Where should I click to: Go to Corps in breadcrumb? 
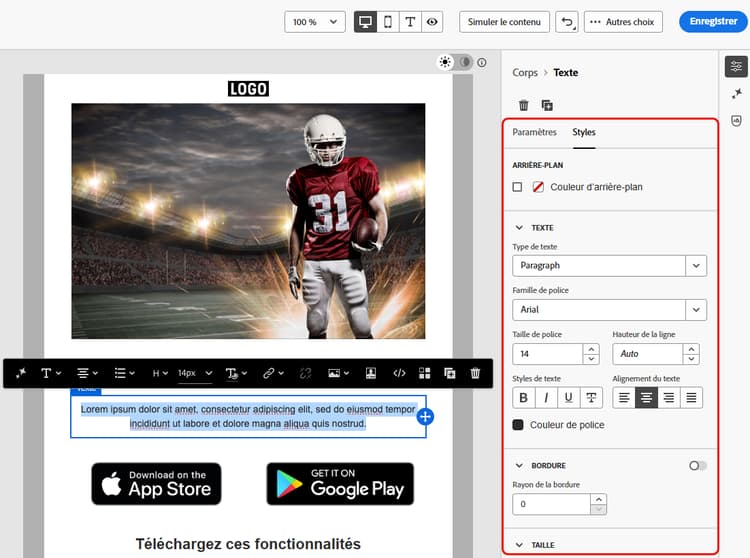click(525, 73)
